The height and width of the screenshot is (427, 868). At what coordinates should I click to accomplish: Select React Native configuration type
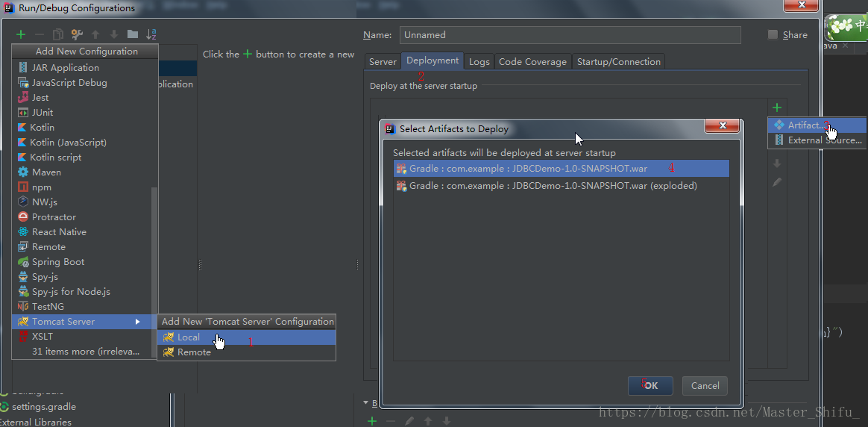[x=81, y=232]
